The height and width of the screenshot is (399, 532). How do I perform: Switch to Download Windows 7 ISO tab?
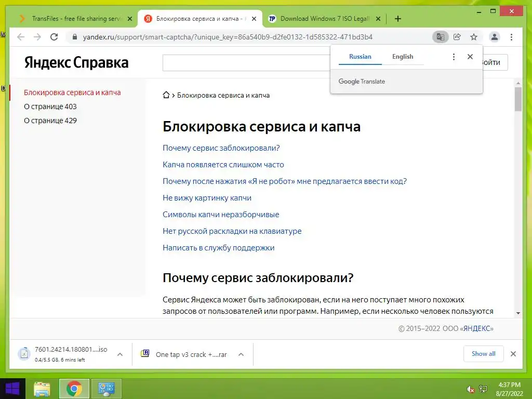click(x=324, y=19)
